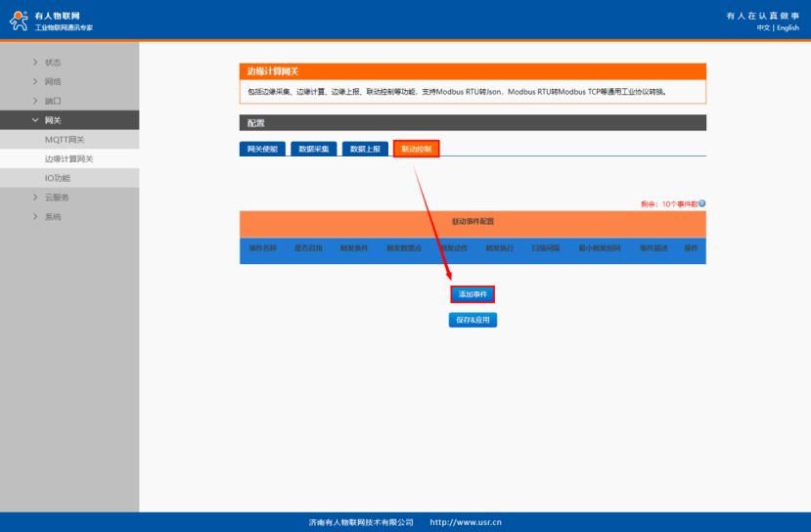Expand the 云服务 sidebar section
Image resolution: width=811 pixels, height=532 pixels.
point(57,198)
